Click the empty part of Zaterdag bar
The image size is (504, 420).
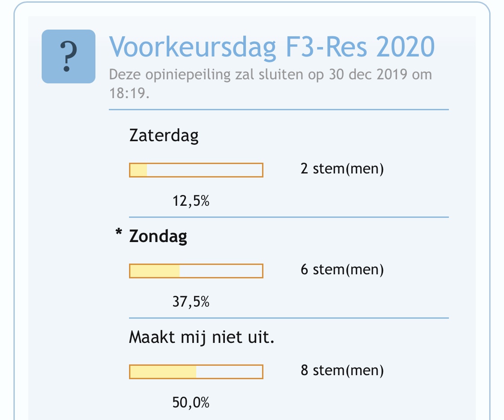tap(205, 170)
